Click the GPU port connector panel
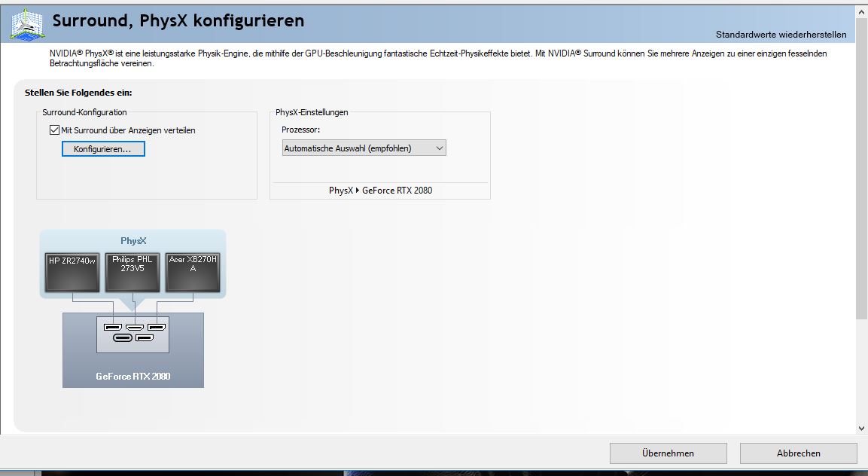 pyautogui.click(x=132, y=334)
